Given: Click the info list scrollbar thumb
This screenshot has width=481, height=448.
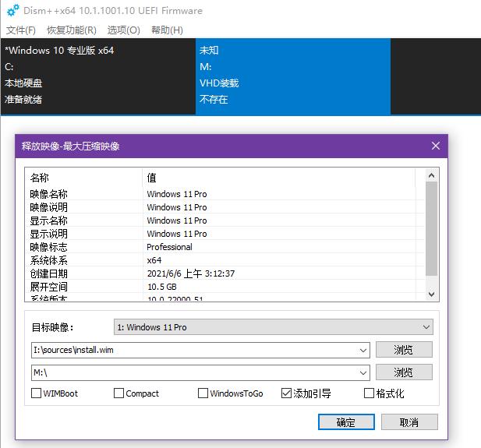Looking at the screenshot, I should (431, 228).
